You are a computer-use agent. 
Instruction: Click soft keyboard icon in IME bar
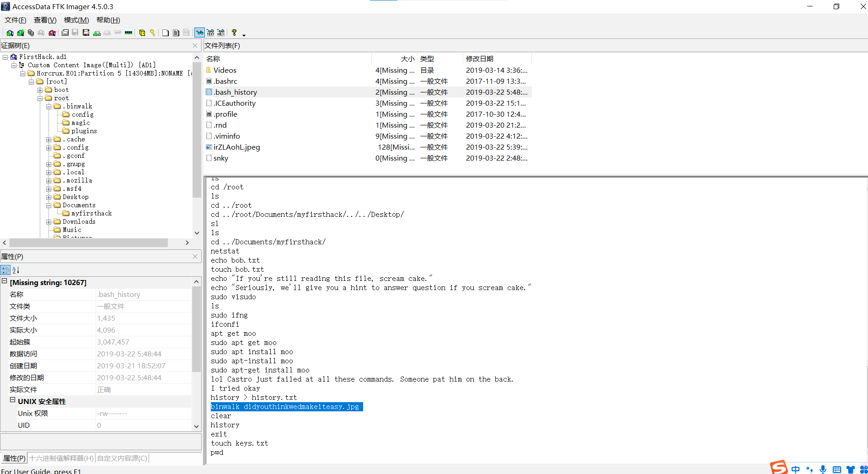(x=836, y=469)
